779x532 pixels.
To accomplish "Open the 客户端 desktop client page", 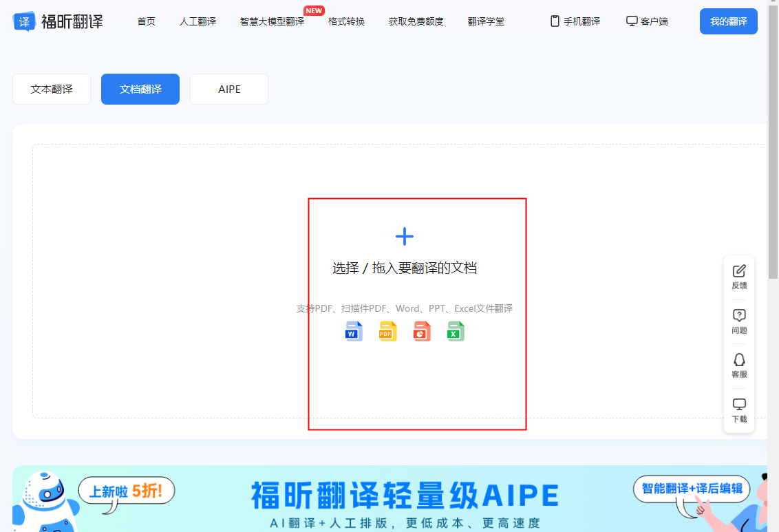I will pos(646,21).
